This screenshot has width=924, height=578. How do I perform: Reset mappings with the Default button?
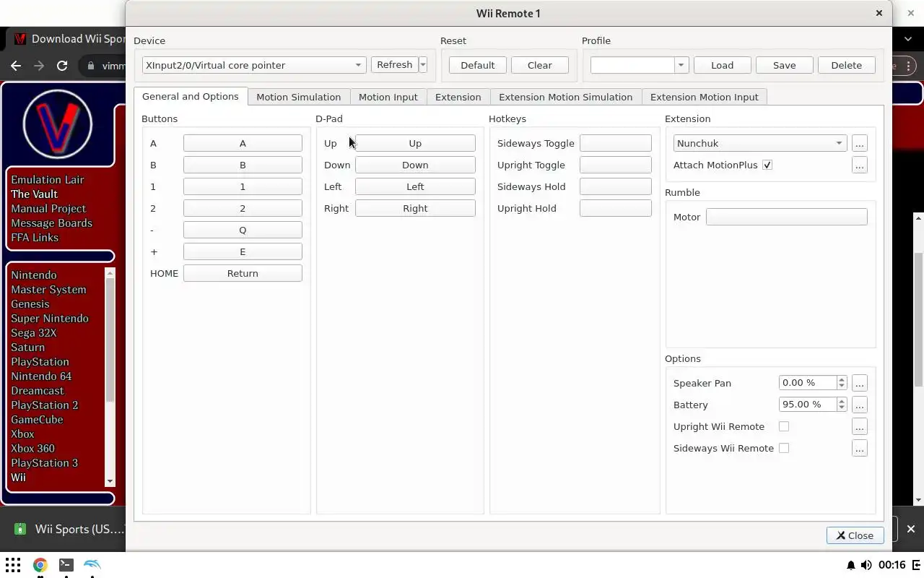[477, 65]
